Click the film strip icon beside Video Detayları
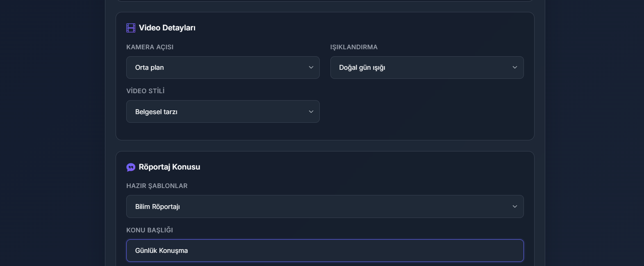The width and height of the screenshot is (644, 266). pos(131,28)
